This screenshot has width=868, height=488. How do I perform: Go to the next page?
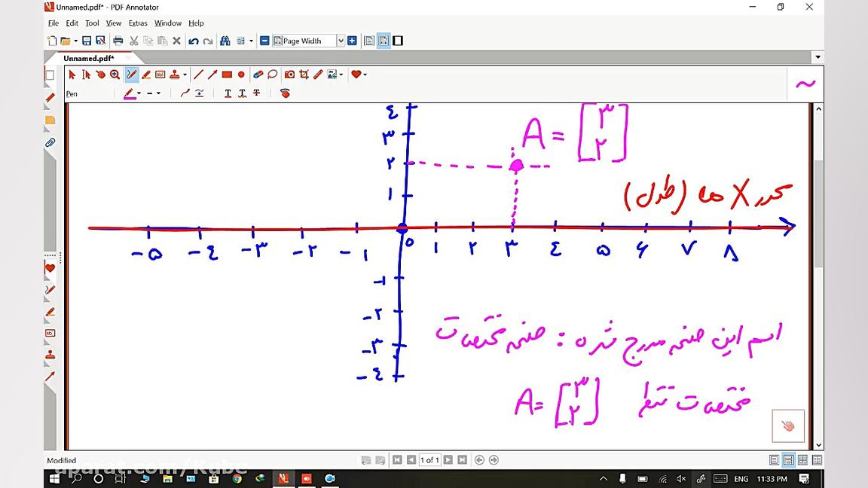(x=448, y=460)
